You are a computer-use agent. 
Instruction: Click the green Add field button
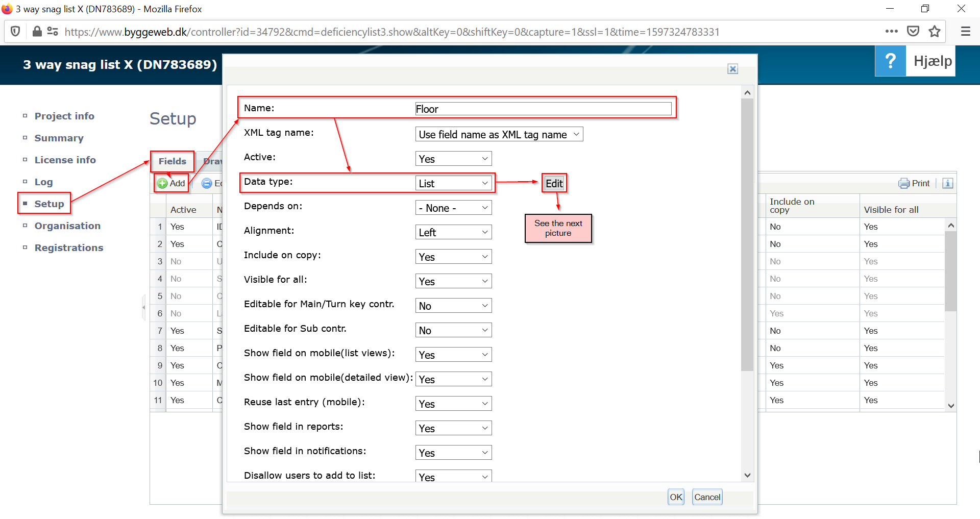(171, 183)
